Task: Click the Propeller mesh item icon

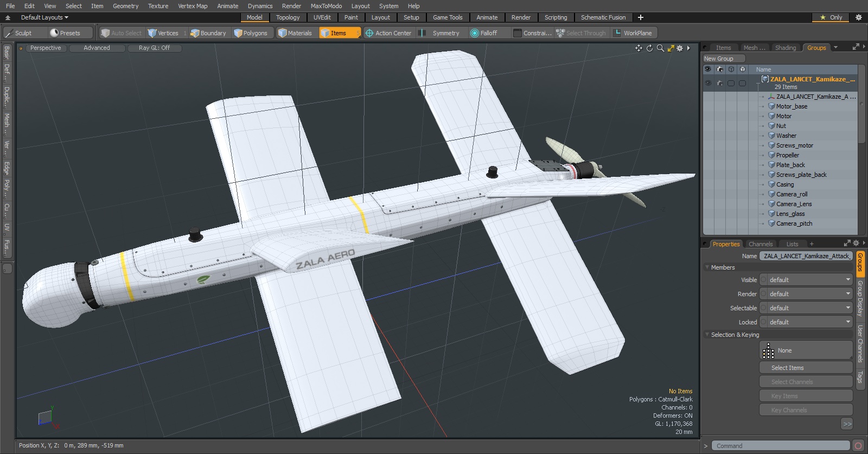Action: [x=771, y=155]
